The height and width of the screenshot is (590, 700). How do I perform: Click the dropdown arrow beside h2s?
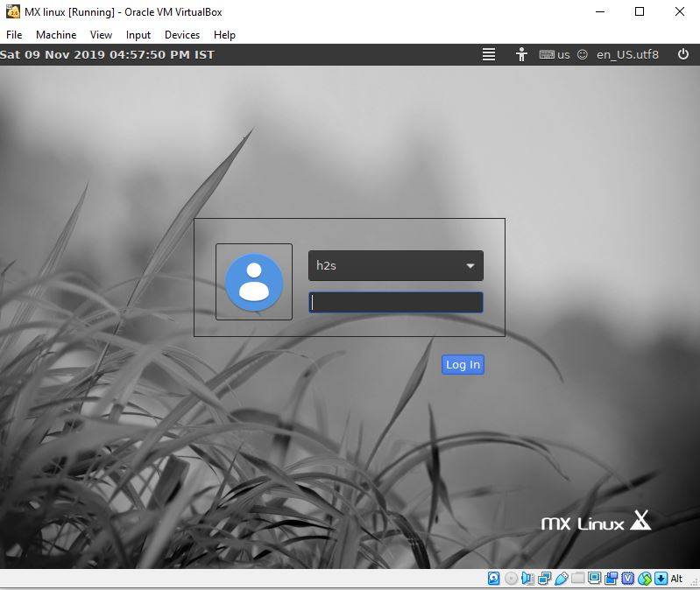click(x=470, y=266)
